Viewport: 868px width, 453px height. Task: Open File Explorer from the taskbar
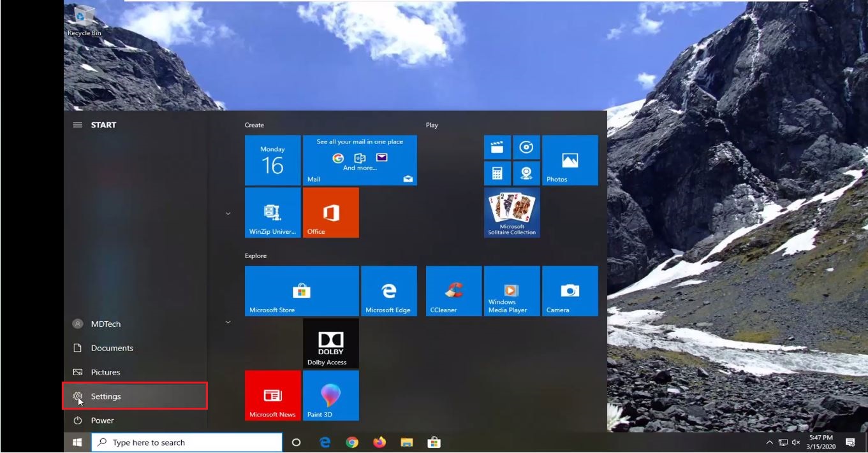[406, 442]
